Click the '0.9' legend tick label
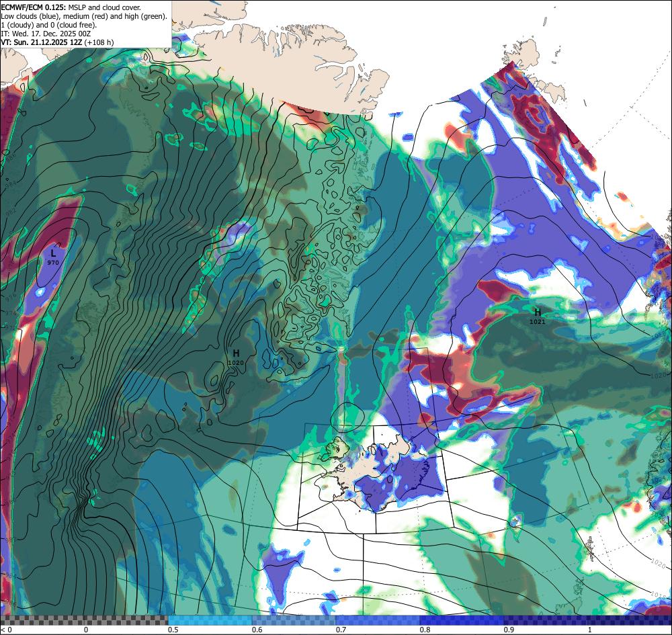The image size is (672, 635). (509, 630)
